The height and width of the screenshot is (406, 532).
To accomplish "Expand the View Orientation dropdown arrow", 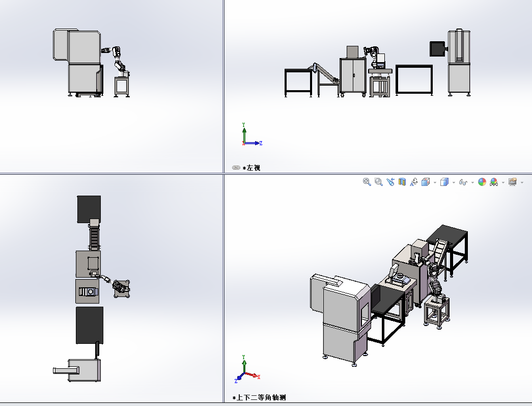I will click(x=434, y=182).
